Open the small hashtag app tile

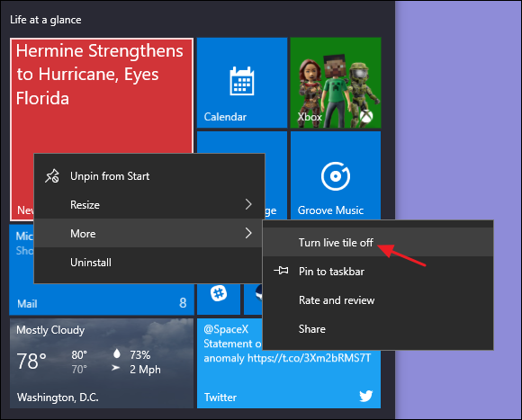(219, 293)
